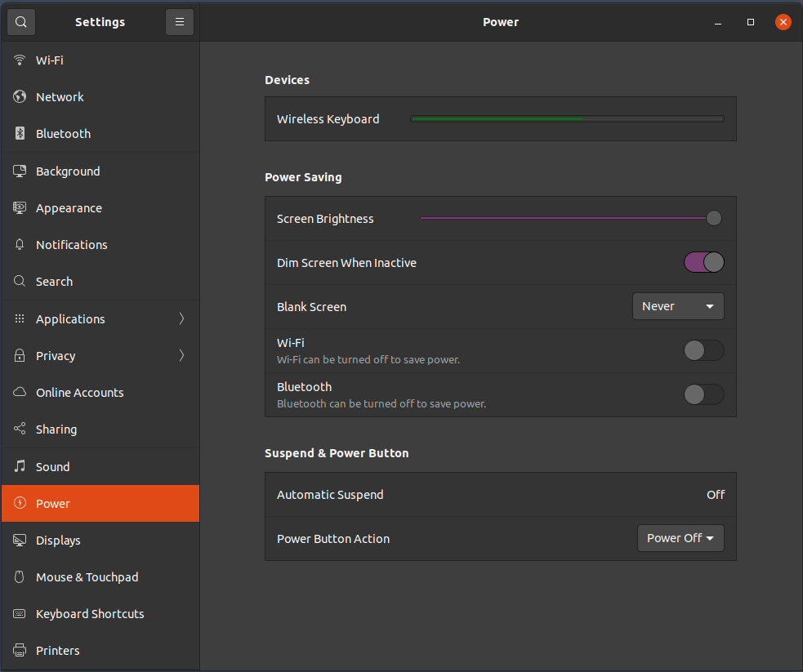803x672 pixels.
Task: Open the hamburger menu in Settings header
Action: pos(180,22)
